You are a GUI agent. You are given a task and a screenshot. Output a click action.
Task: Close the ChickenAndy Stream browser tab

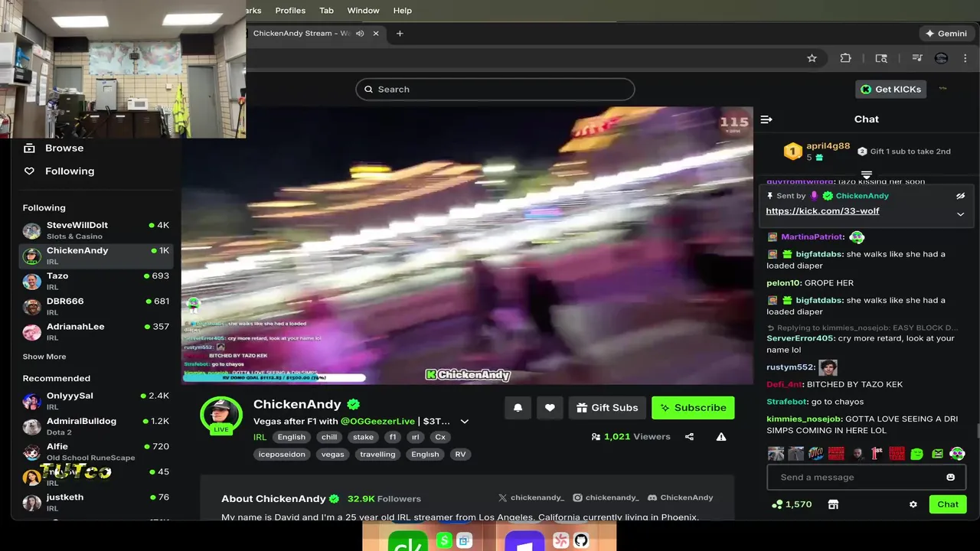(x=376, y=34)
